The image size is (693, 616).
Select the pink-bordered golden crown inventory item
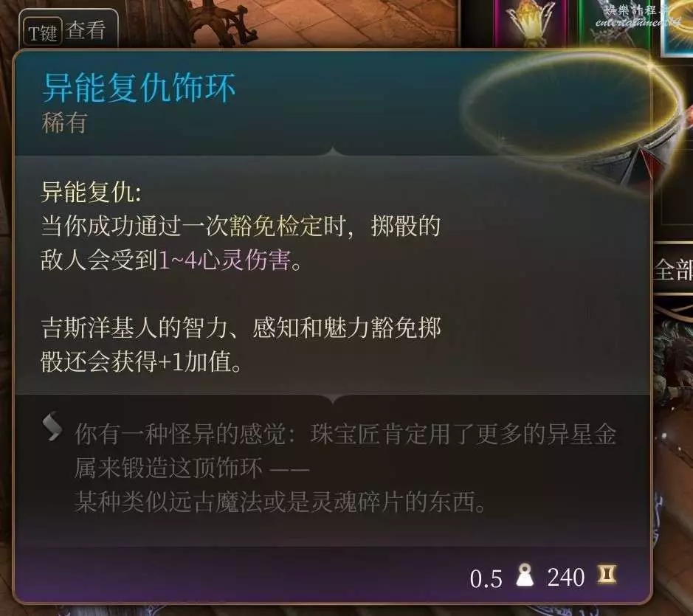[531, 22]
